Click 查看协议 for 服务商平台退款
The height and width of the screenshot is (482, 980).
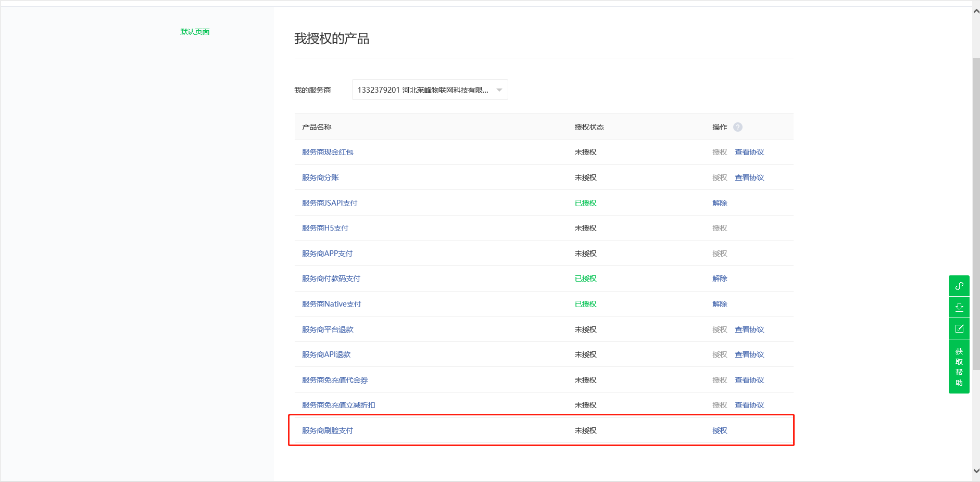pos(749,329)
